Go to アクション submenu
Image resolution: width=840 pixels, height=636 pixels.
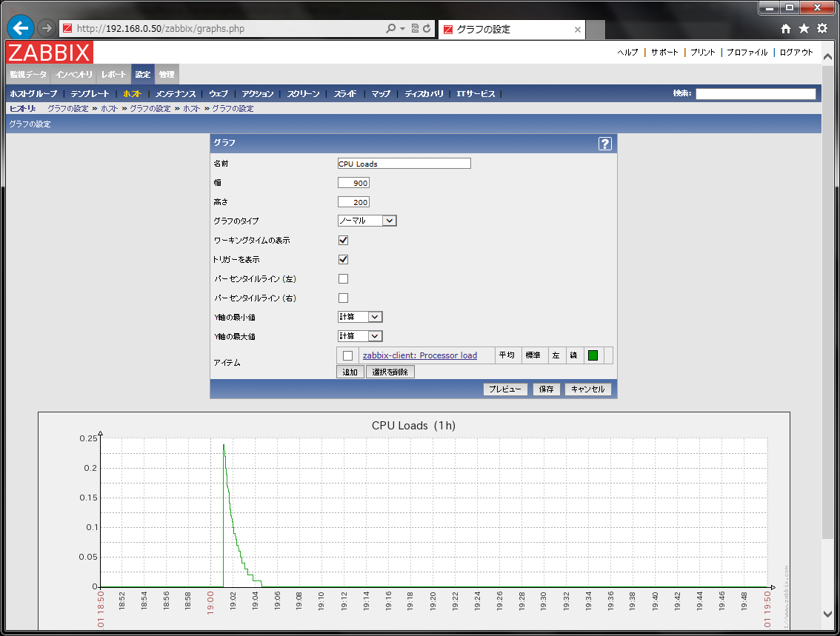click(257, 94)
